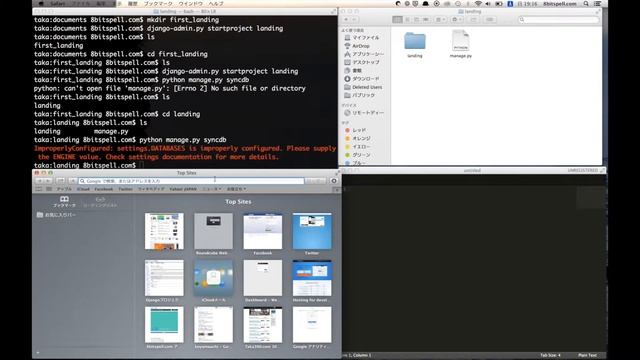Click the Safari share button

60,180
